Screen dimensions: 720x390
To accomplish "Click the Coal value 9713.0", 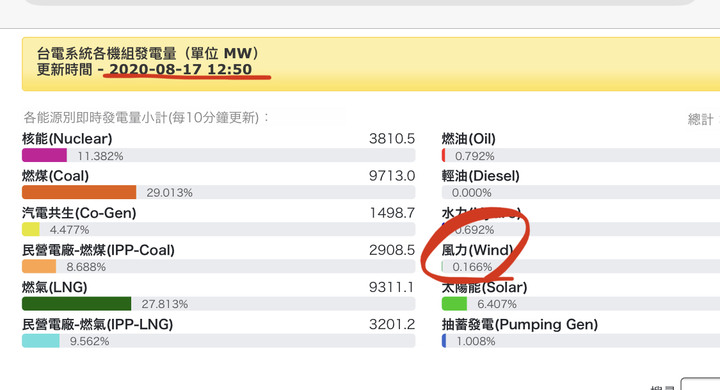I will (x=392, y=176).
